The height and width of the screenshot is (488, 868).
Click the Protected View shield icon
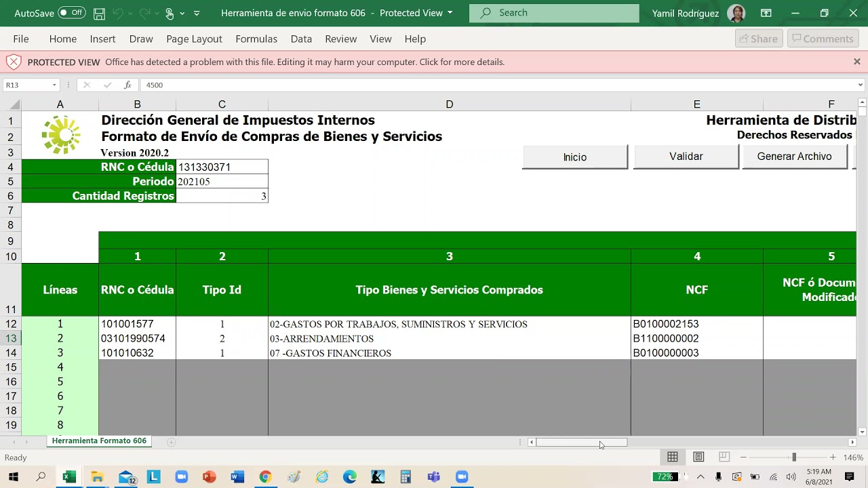[14, 62]
